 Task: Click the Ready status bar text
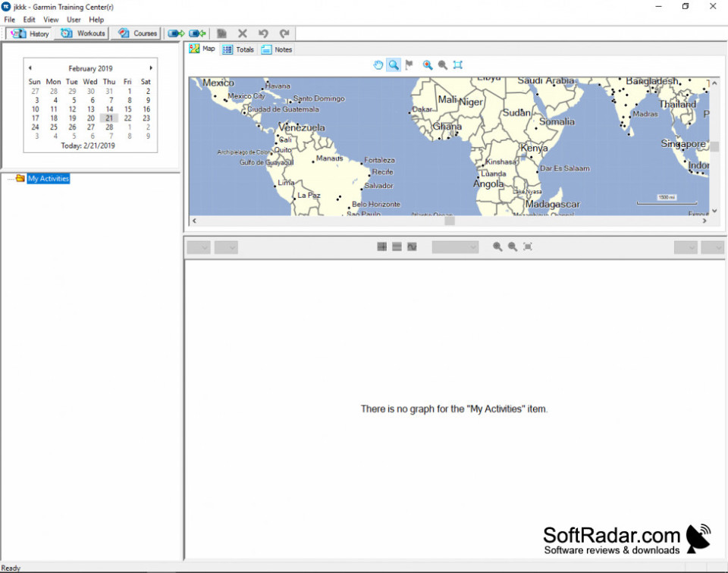(11, 568)
